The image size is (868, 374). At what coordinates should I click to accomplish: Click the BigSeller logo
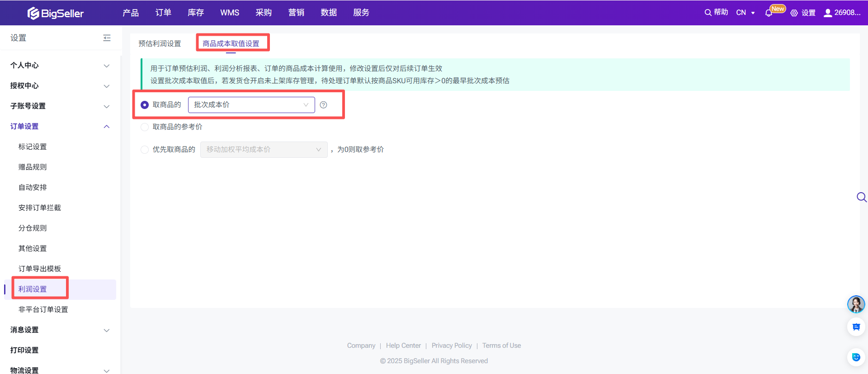[55, 13]
